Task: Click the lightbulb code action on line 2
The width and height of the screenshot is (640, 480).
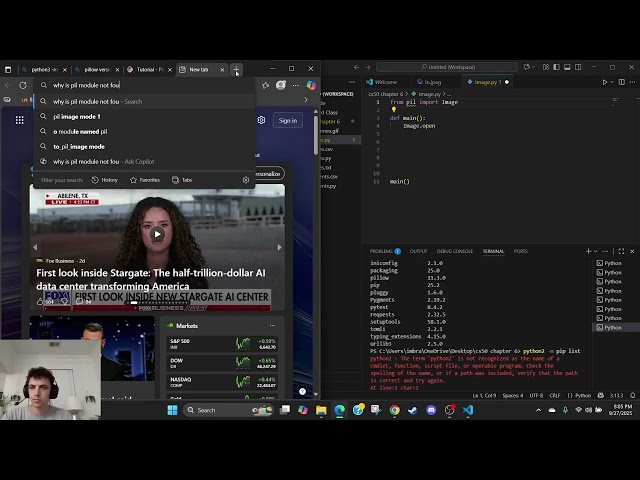Action: point(394,110)
